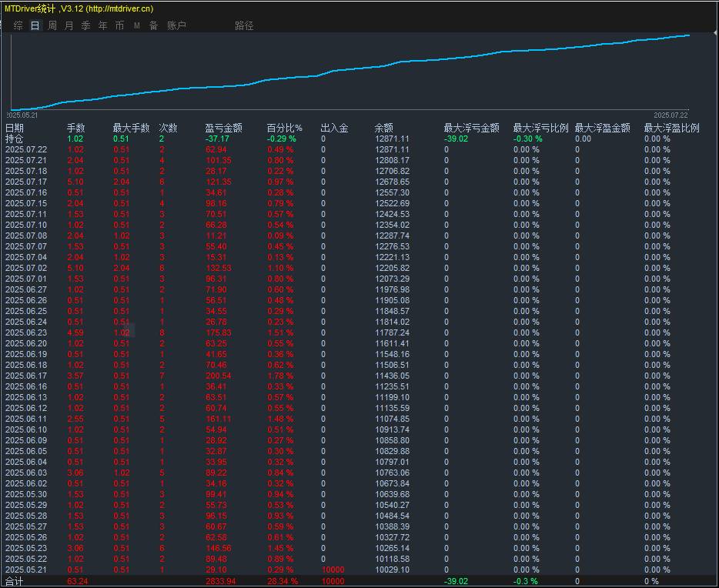Open the 币 currency tab
Image resolution: width=719 pixels, height=588 pixels.
pos(119,25)
